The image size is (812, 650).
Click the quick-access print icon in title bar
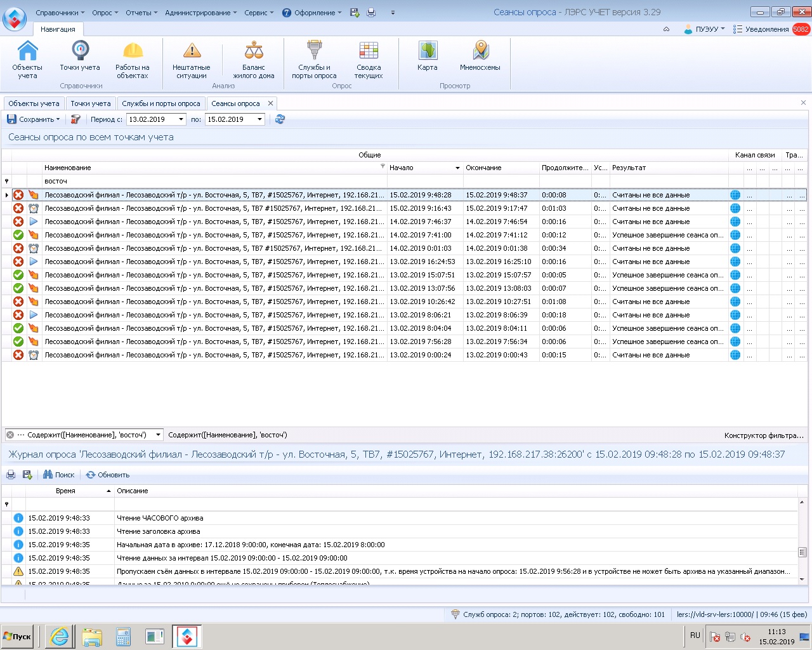click(371, 13)
